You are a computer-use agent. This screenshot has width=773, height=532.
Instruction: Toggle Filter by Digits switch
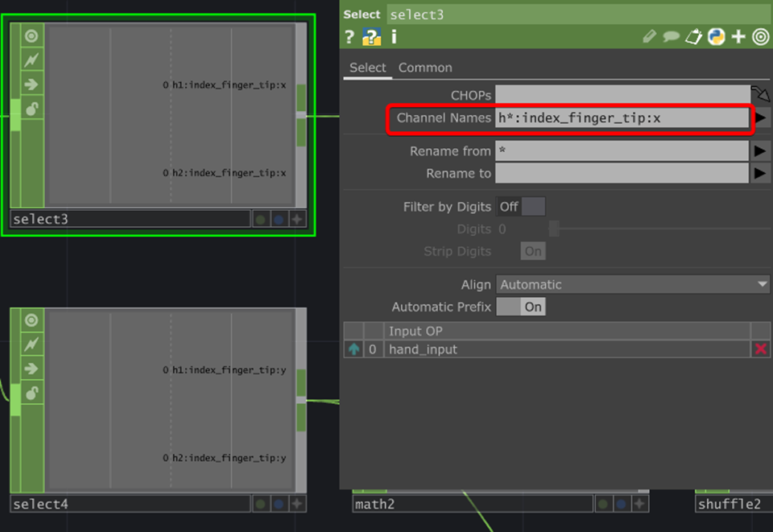coord(521,207)
